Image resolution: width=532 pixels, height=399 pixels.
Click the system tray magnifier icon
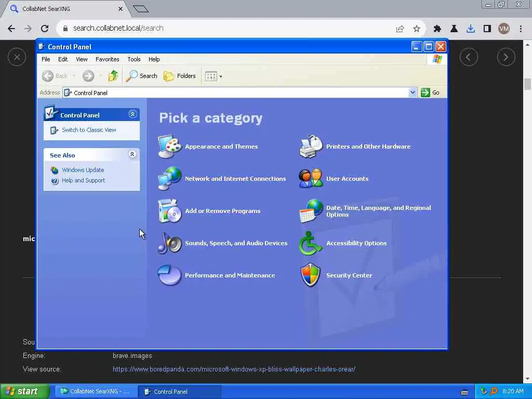tap(494, 391)
